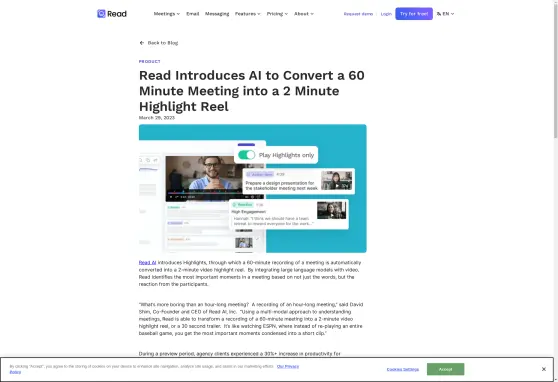
Task: Expand the Features dropdown menu
Action: pyautogui.click(x=248, y=14)
